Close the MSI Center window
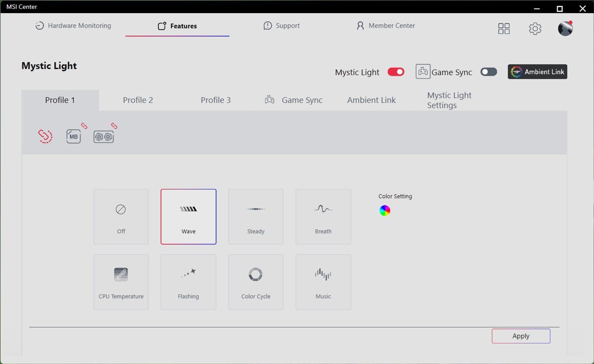594x364 pixels. (x=583, y=9)
